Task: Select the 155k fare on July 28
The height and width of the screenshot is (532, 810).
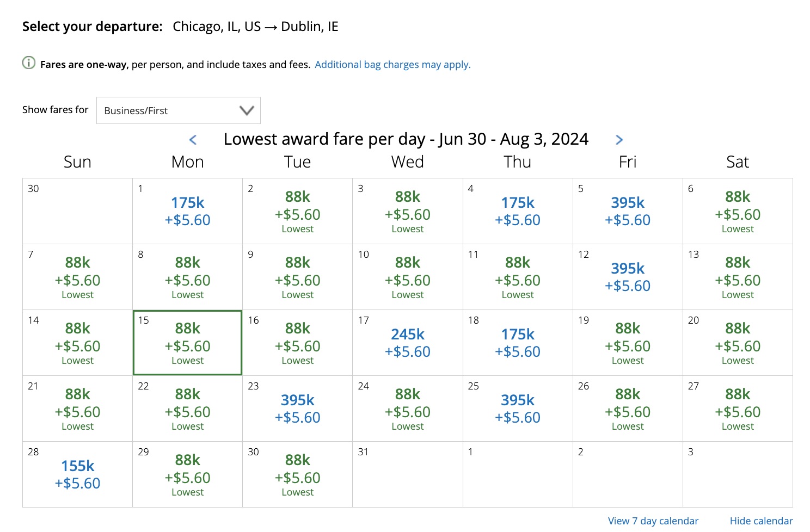Action: pyautogui.click(x=77, y=473)
